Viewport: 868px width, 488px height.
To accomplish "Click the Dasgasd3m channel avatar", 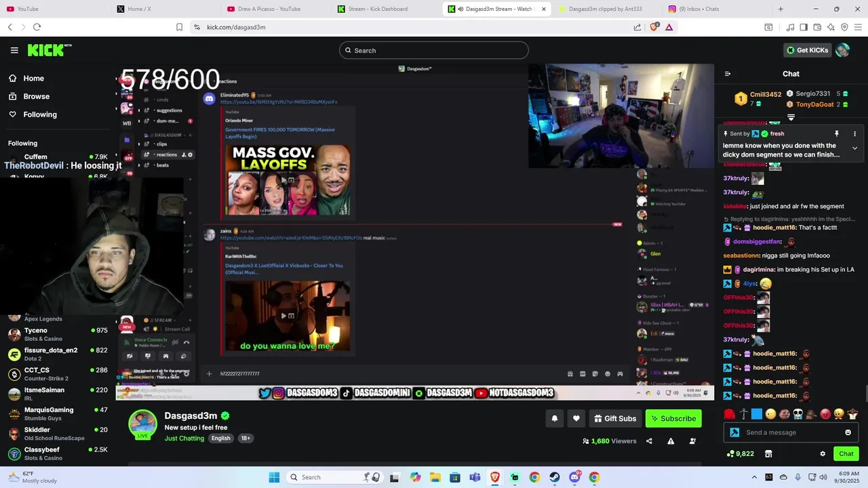I will [142, 424].
